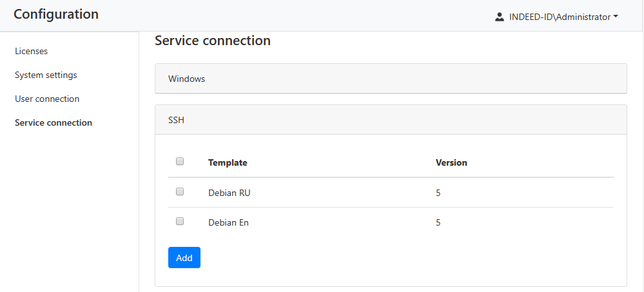Navigate to User connection section

[47, 99]
